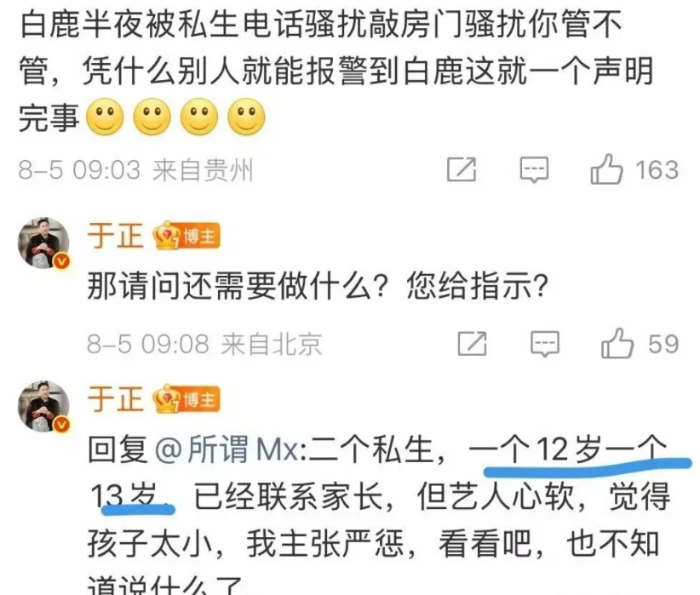The image size is (700, 595).
Task: Tap repost icon on the 09:03 Guizhou comment
Action: (x=462, y=169)
